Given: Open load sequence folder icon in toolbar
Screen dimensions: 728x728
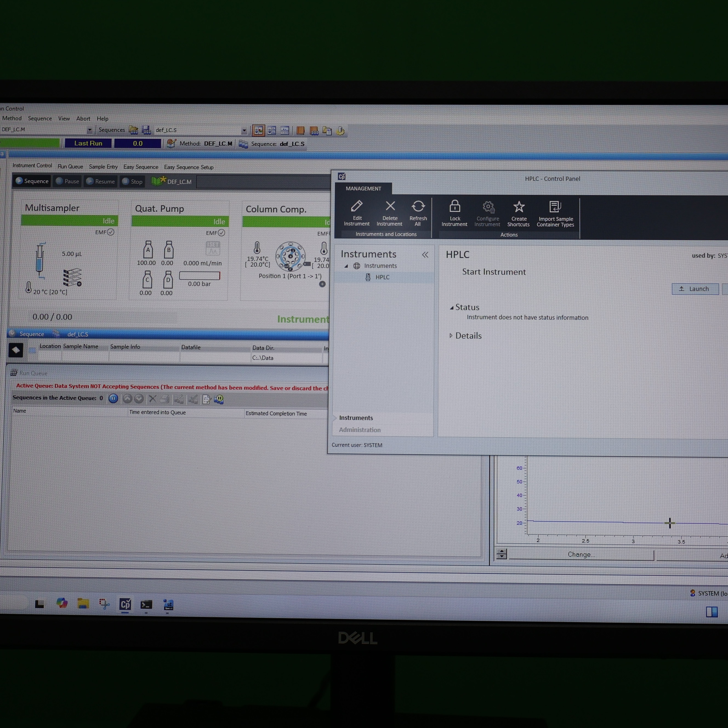Looking at the screenshot, I should (133, 130).
